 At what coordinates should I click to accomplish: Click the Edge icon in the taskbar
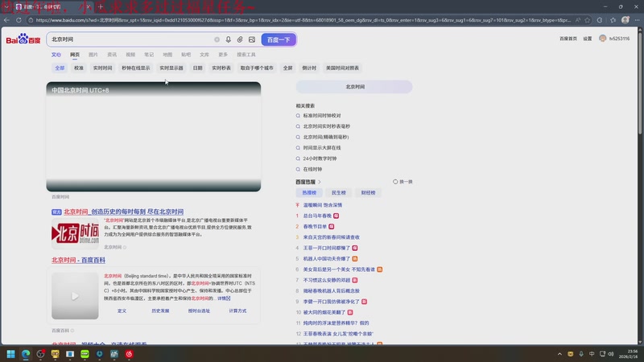tap(26, 354)
